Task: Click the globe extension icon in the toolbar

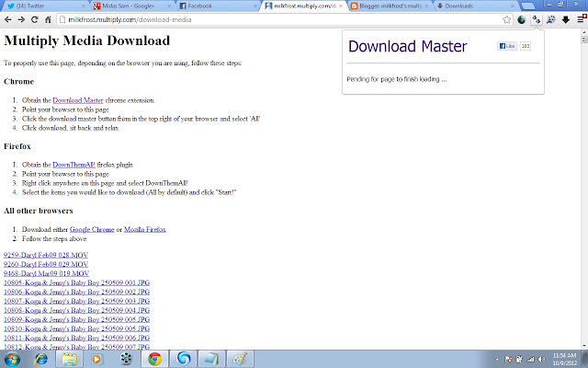Action: pyautogui.click(x=521, y=20)
